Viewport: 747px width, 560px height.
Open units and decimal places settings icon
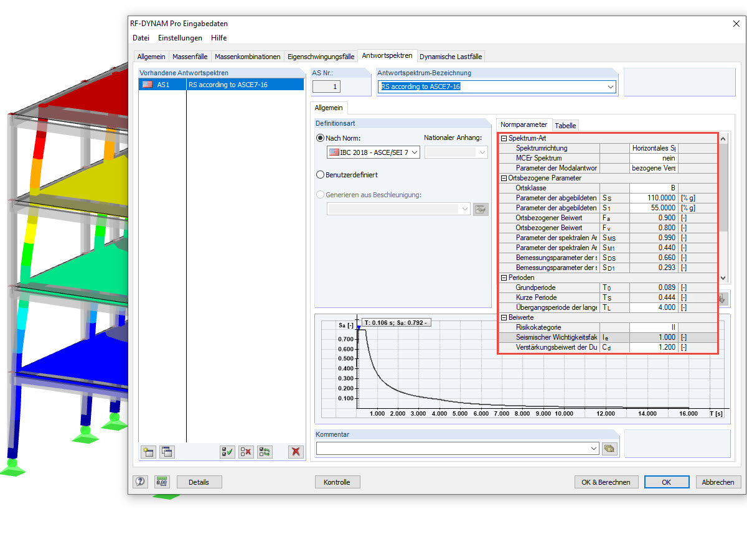click(162, 482)
